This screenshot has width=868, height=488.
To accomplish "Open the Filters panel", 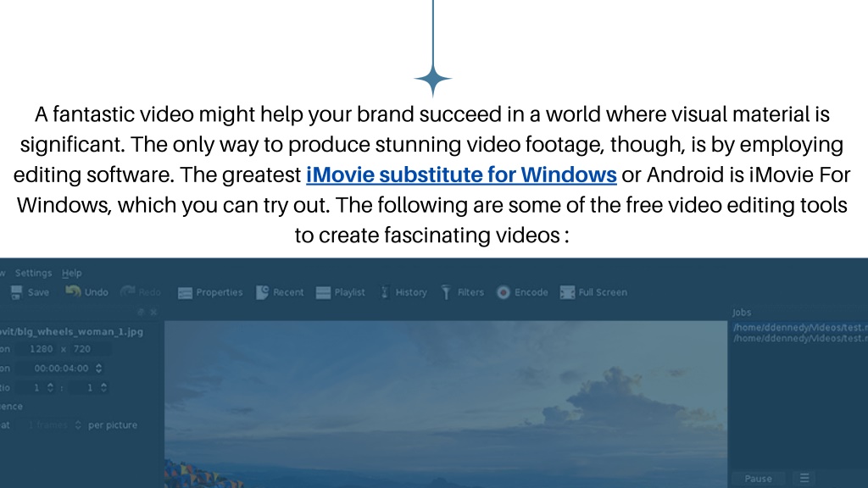I will click(x=462, y=292).
